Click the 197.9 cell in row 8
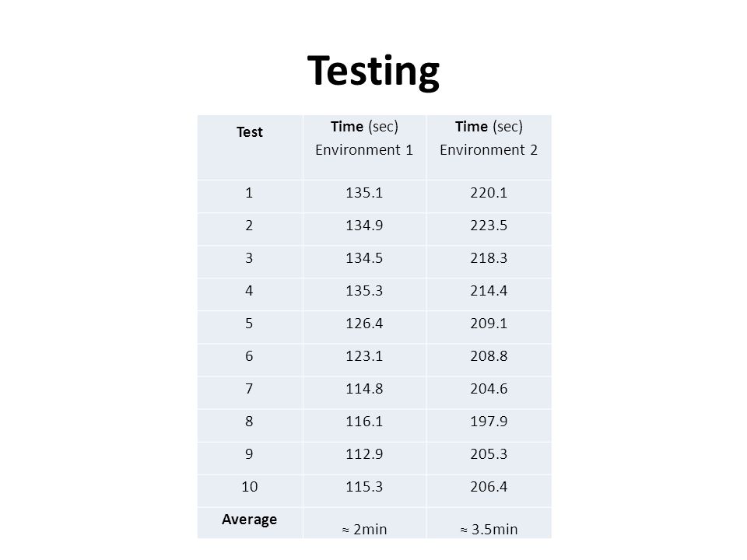Viewport: 747px width, 560px height. [x=489, y=425]
